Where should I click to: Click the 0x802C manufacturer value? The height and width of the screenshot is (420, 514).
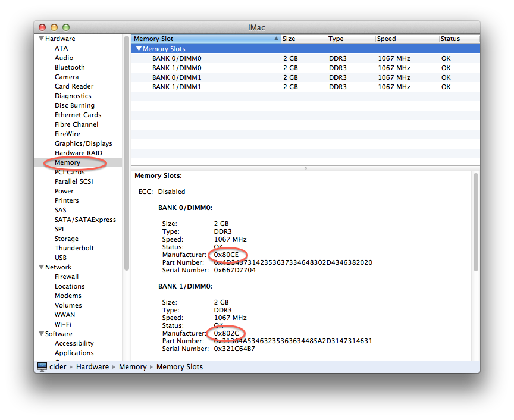[x=227, y=333]
